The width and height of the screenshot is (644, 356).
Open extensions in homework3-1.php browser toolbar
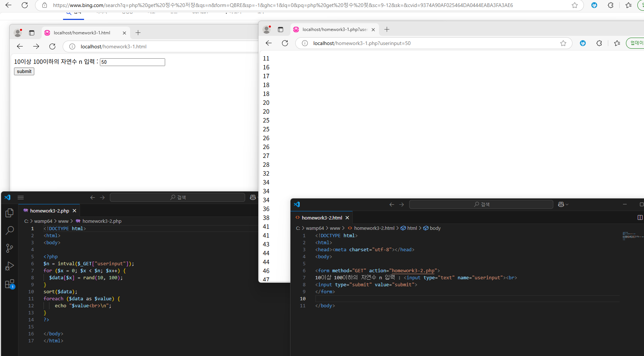599,43
